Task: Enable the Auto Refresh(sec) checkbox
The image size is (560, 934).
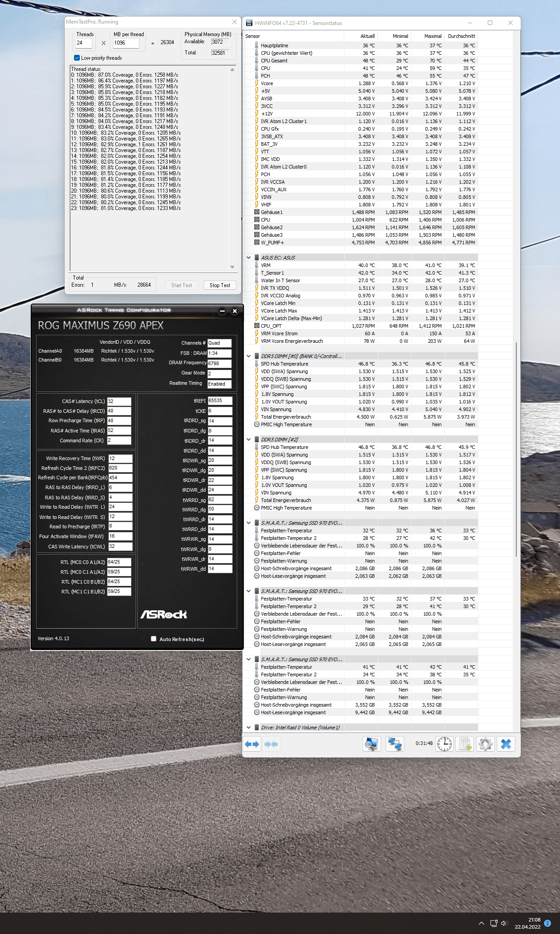Action: [154, 638]
